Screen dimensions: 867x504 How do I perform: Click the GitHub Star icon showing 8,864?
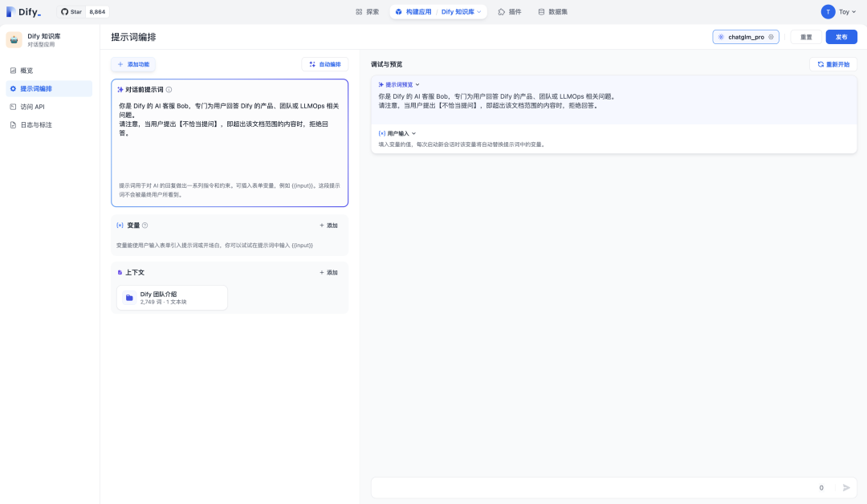click(64, 11)
